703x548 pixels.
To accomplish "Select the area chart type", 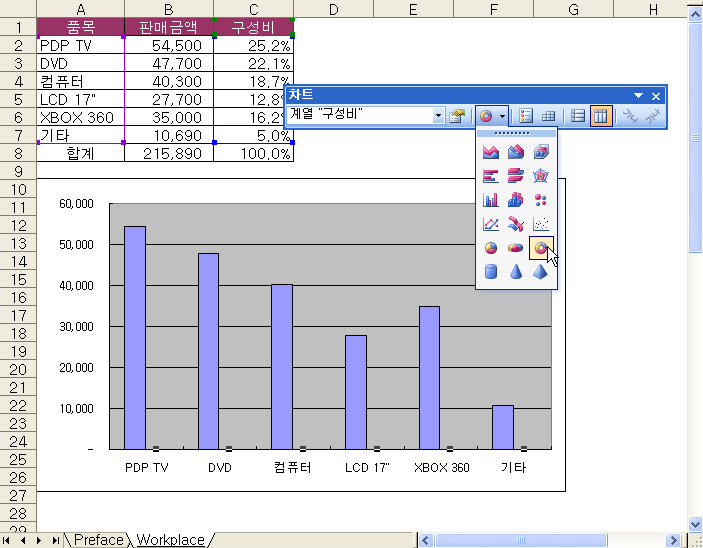I will pyautogui.click(x=491, y=152).
